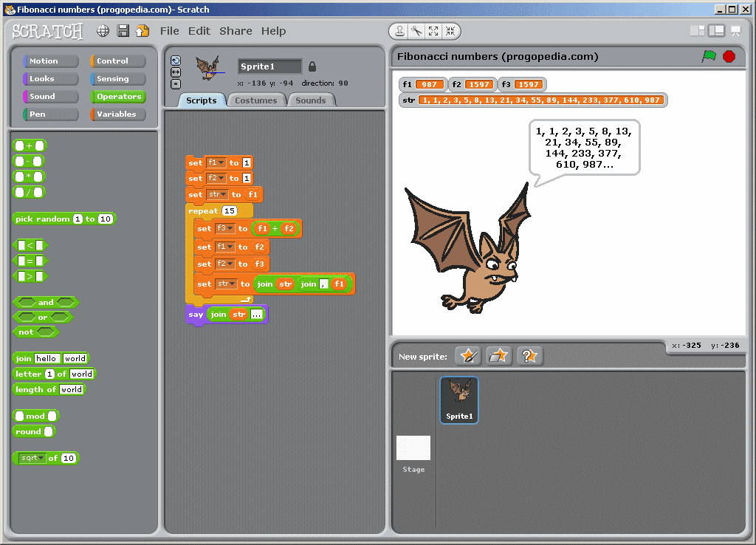
Task: Select the scissors delete tool
Action: [415, 31]
